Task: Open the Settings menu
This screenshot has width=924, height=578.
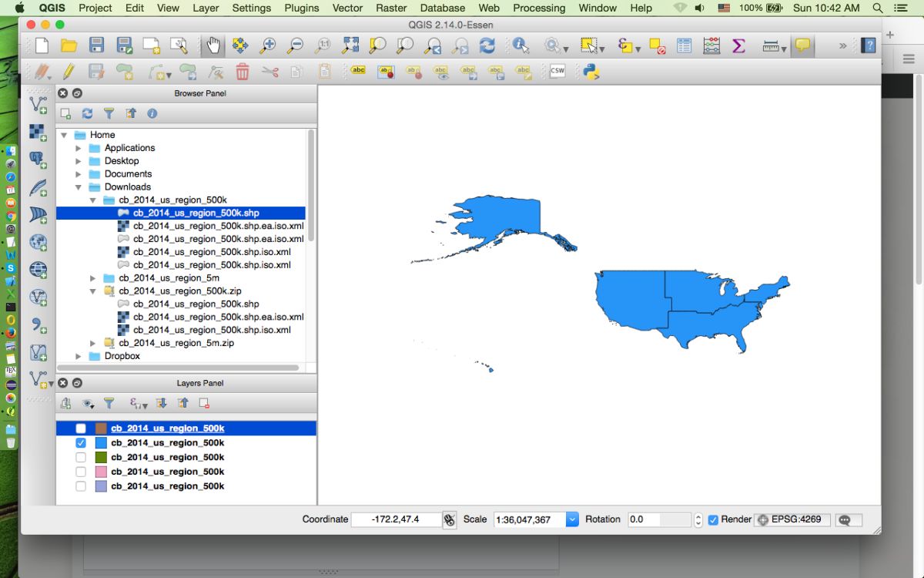Action: click(251, 8)
